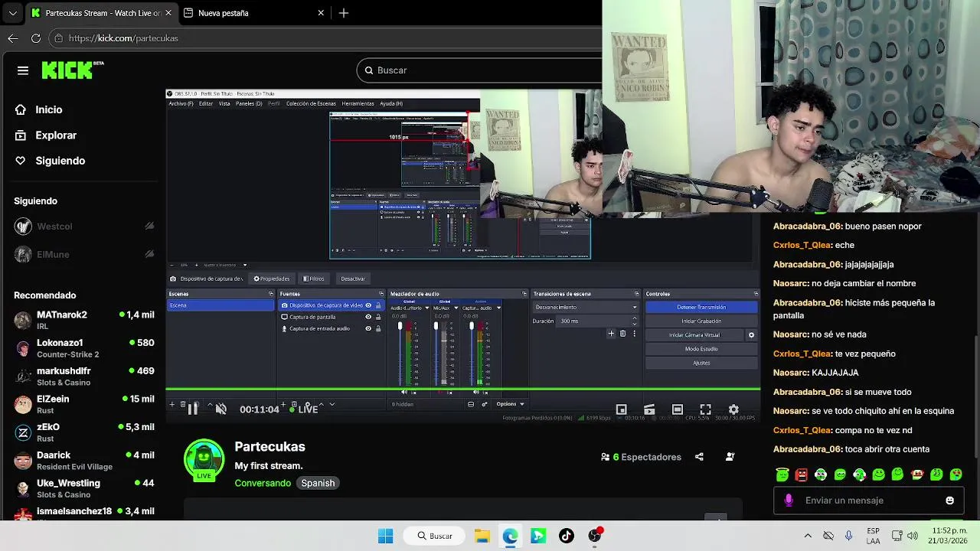Send the angry red face emote
This screenshot has width=980, height=551.
click(802, 474)
